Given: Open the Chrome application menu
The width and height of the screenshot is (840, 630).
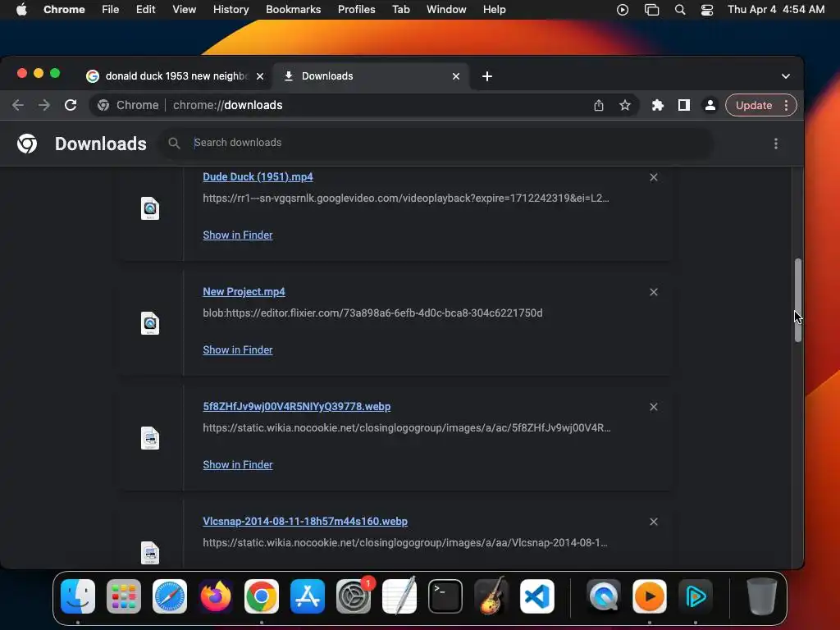Looking at the screenshot, I should coord(64,9).
